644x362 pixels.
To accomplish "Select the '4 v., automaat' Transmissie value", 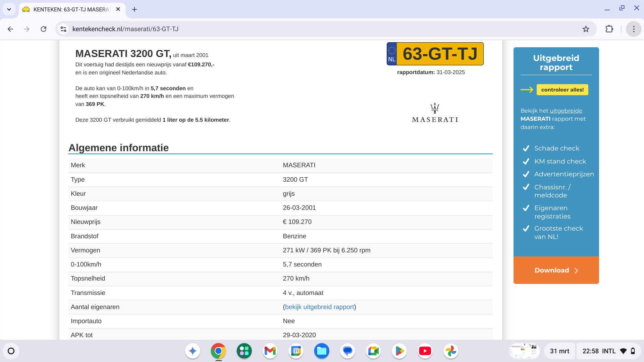I will 303,293.
